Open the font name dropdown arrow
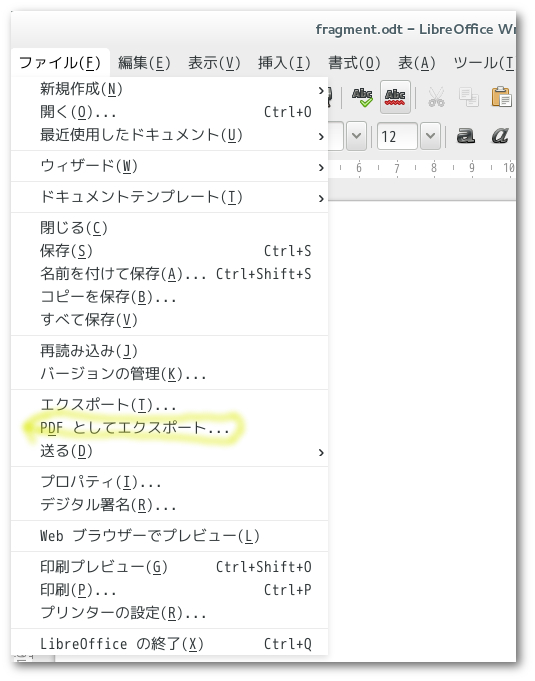Viewport: 535px width, 681px height. click(356, 136)
